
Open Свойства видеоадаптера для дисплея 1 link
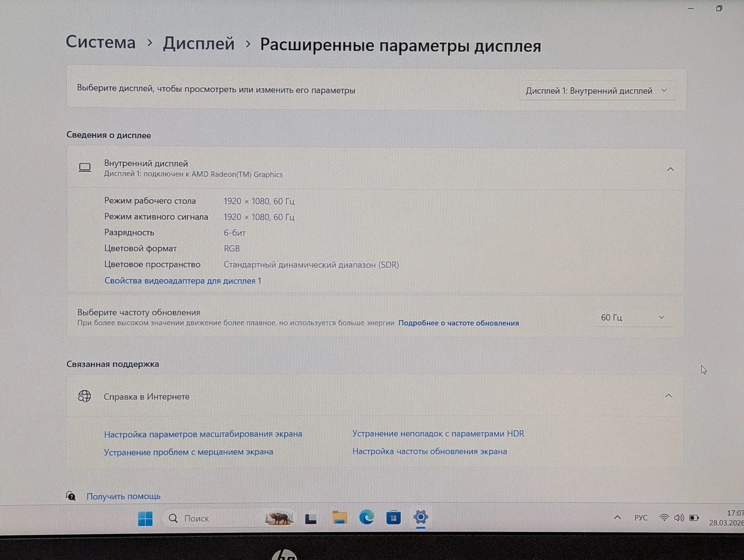pyautogui.click(x=183, y=281)
